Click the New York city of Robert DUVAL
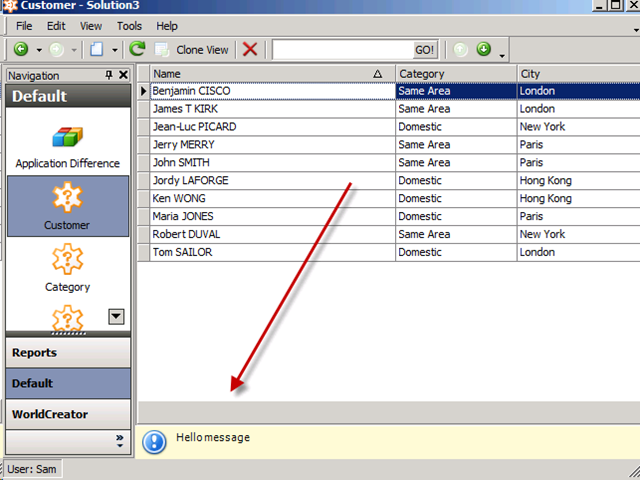This screenshot has width=640, height=480. [x=578, y=235]
